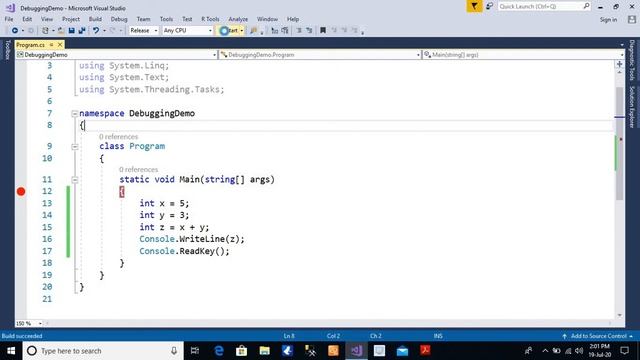Click the taskbar clock showing 2:01 PM
Viewport: 640px width, 360px height.
tap(600, 351)
